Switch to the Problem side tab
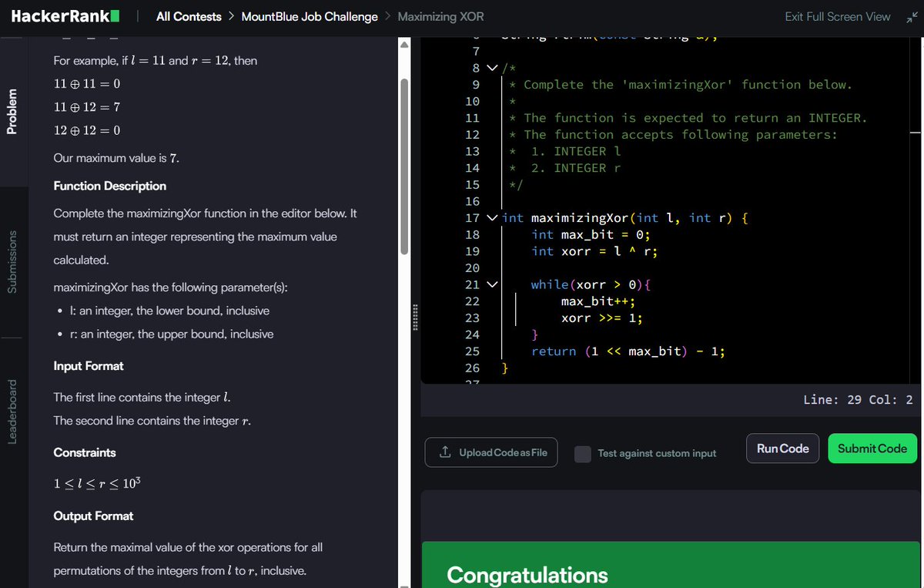Screen dimensions: 924x588 point(12,111)
